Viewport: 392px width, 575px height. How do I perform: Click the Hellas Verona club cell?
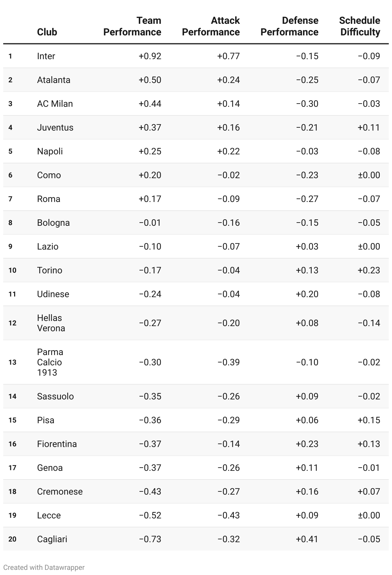(x=51, y=323)
